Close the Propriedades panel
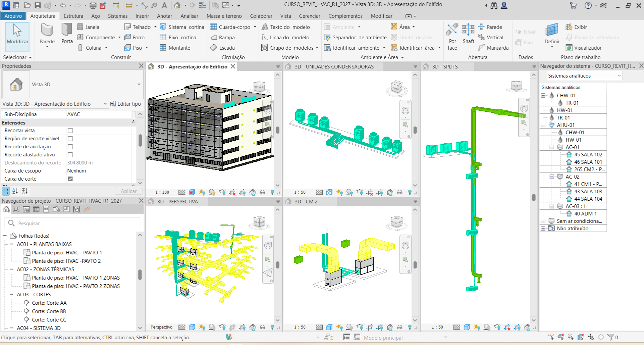Image resolution: width=644 pixels, height=345 pixels. pos(141,66)
